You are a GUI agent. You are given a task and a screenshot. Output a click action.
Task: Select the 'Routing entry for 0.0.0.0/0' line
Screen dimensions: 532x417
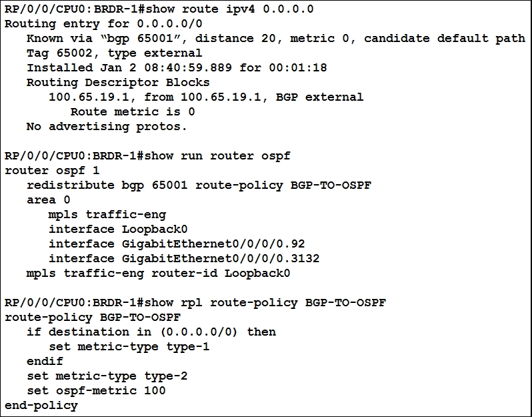click(x=103, y=24)
